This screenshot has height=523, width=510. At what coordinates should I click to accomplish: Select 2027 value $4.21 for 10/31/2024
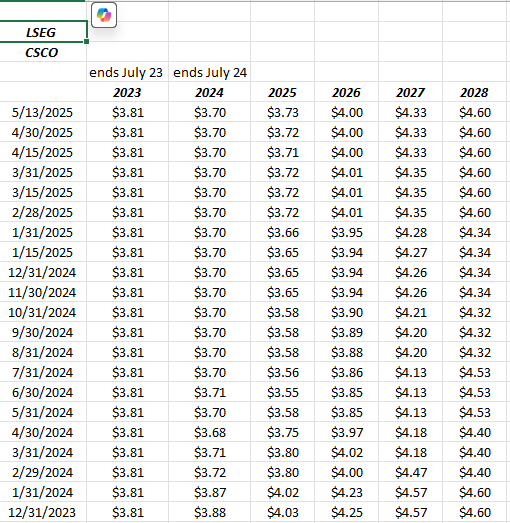[x=410, y=312]
